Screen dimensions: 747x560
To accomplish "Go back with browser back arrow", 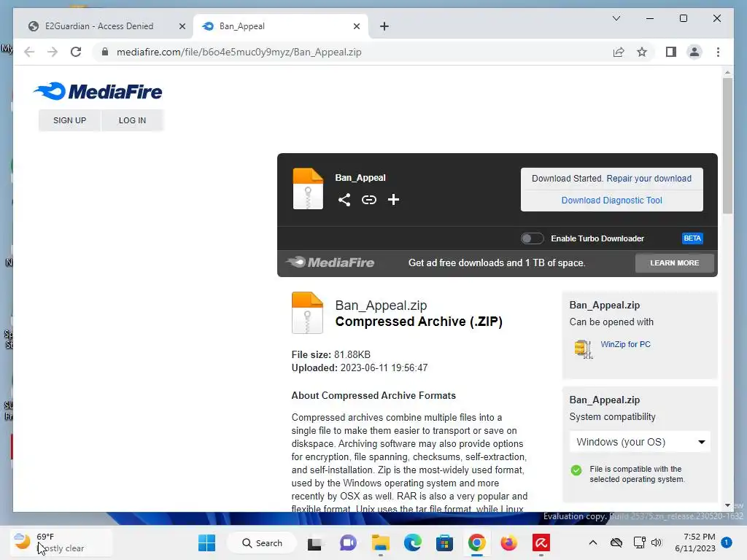I will pos(29,52).
